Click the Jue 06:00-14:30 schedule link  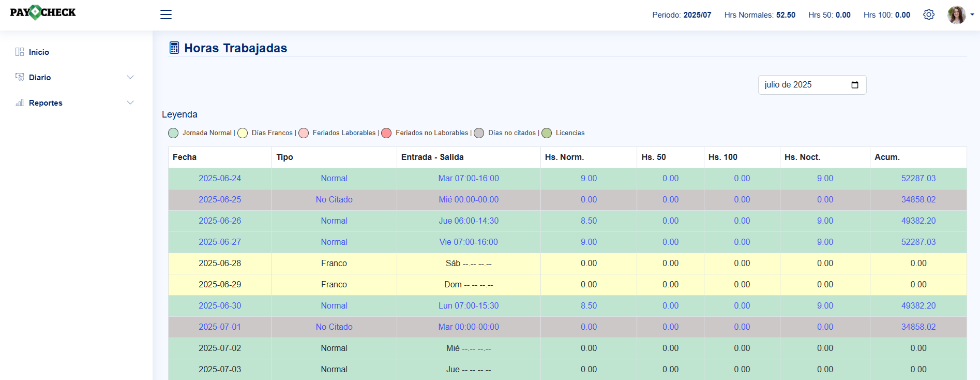469,221
